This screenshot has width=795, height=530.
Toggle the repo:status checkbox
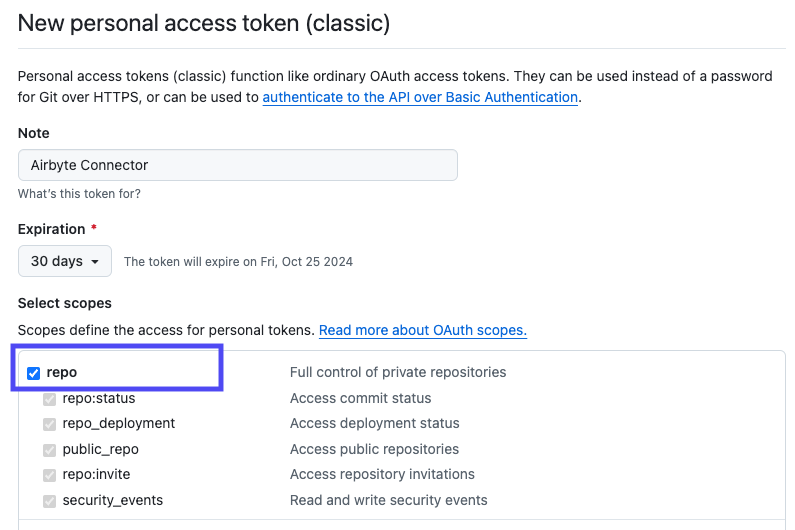pos(50,398)
